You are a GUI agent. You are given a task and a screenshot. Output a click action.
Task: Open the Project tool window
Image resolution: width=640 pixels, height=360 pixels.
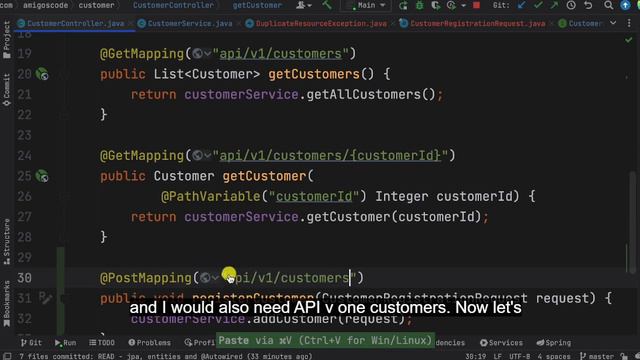(x=7, y=40)
